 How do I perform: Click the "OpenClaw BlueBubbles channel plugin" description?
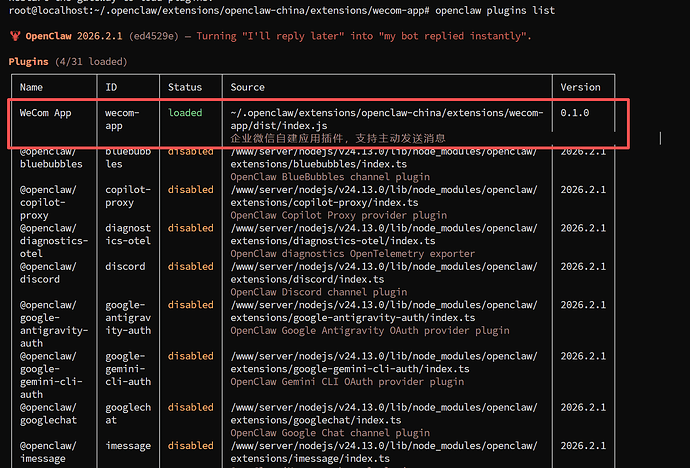pos(330,177)
